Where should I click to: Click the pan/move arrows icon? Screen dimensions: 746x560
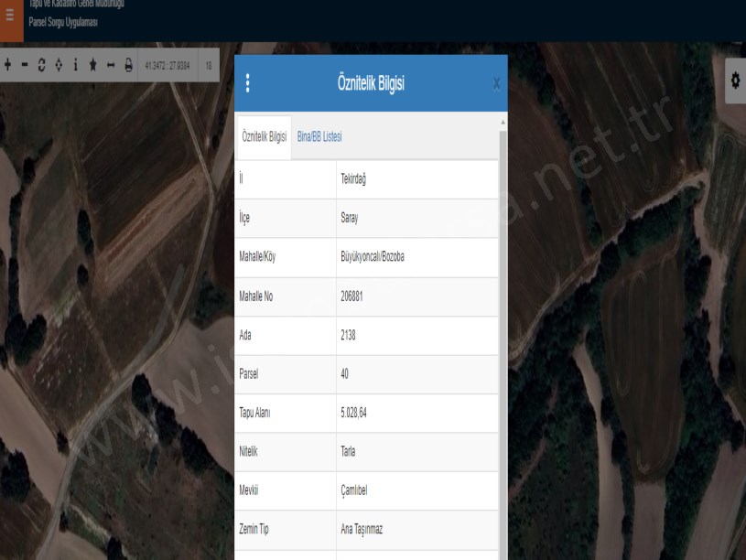(59, 66)
